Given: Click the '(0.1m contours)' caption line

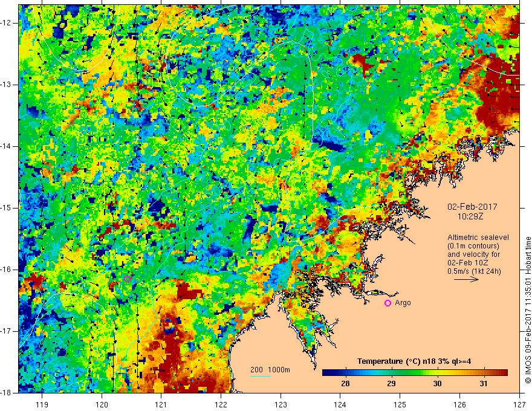Looking at the screenshot, I should [x=473, y=246].
